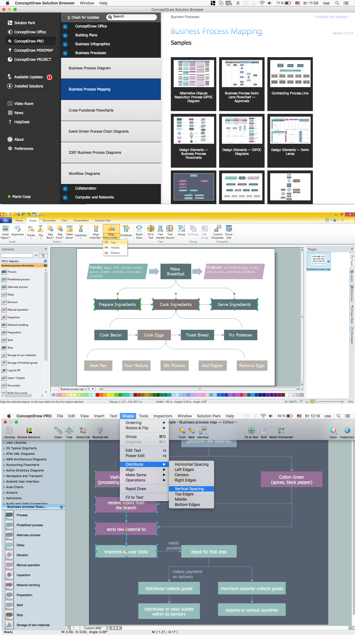Open Rotate & Flip in Shape menu
The image size is (355, 644).
click(x=144, y=428)
